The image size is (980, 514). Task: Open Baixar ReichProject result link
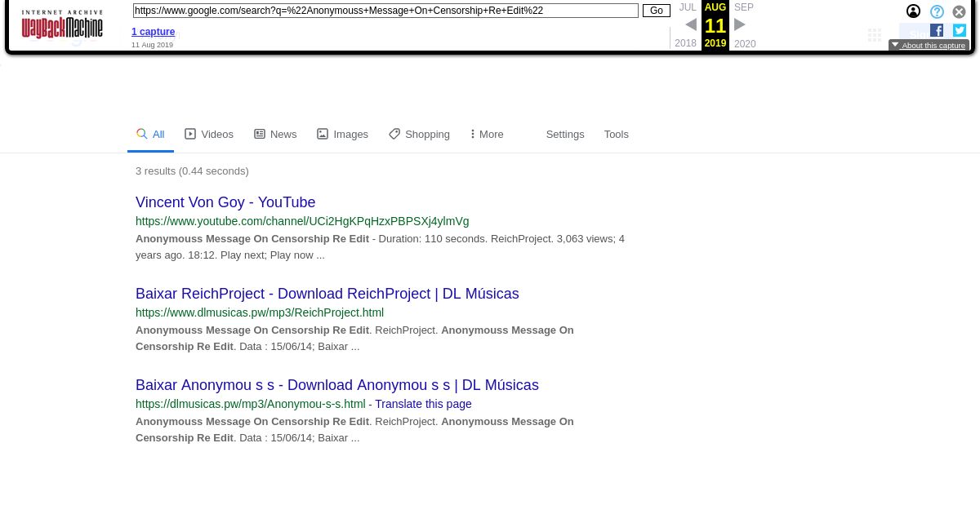click(x=327, y=294)
